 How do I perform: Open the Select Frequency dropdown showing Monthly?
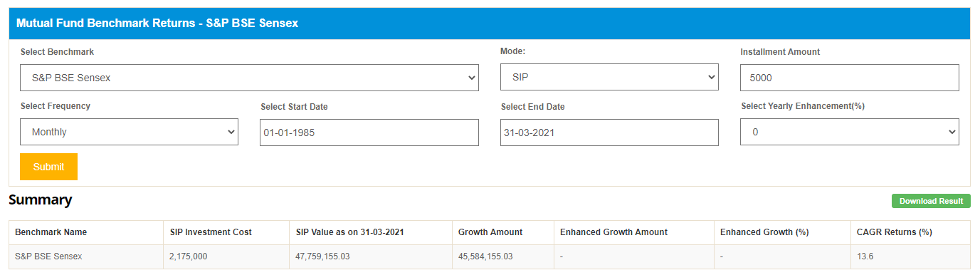tap(129, 132)
